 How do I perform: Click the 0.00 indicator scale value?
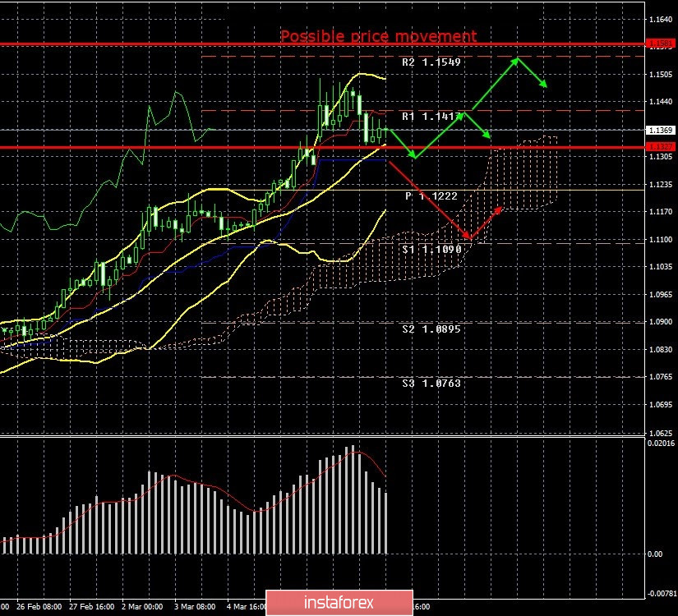656,554
